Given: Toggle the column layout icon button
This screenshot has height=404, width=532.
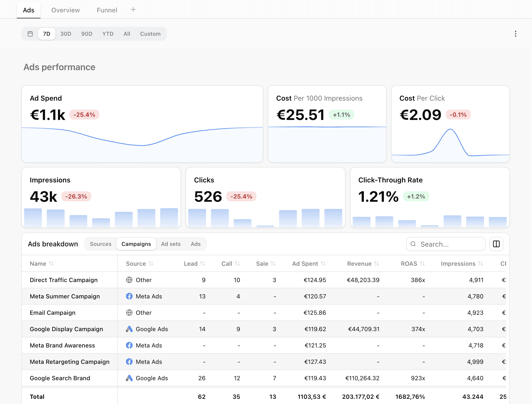Looking at the screenshot, I should (x=496, y=244).
